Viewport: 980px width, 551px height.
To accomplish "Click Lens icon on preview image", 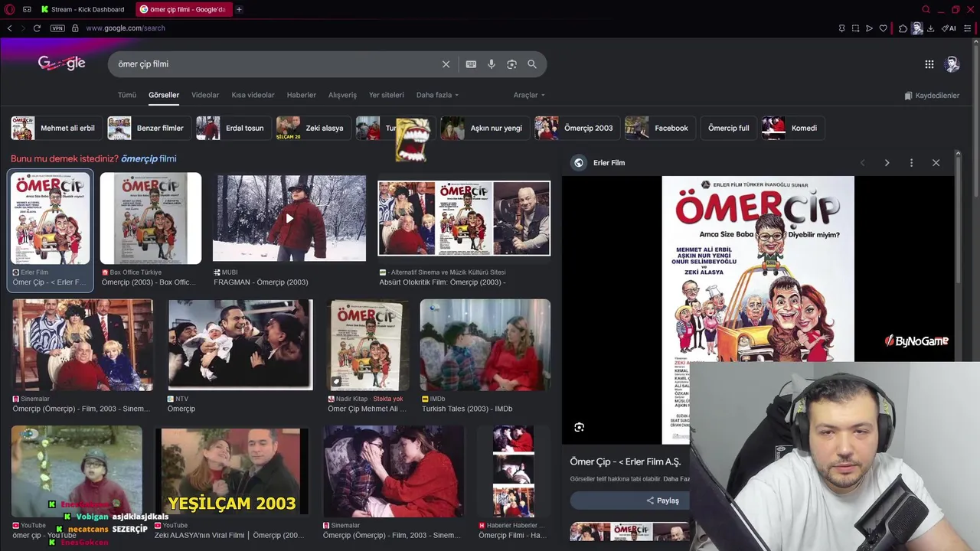I will pos(580,428).
